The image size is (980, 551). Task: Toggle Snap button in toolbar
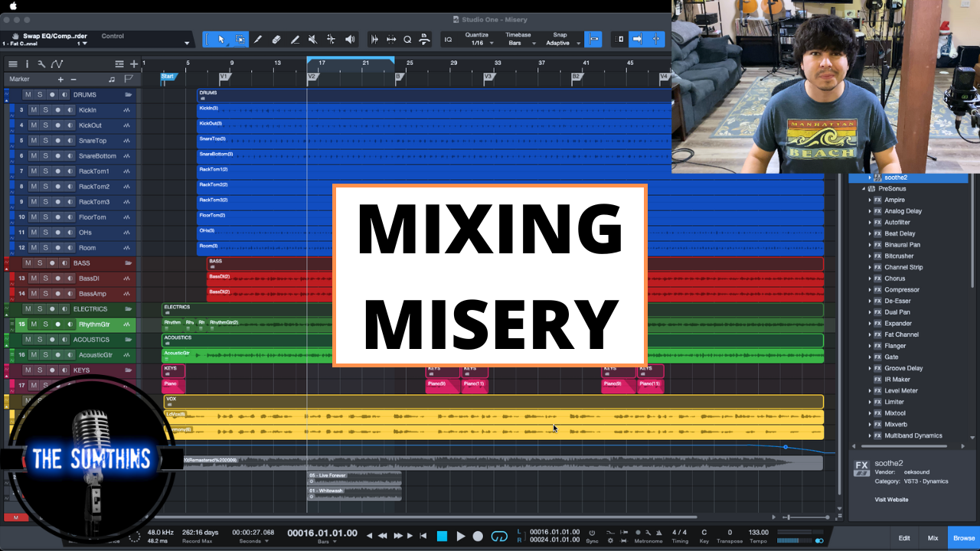point(593,39)
